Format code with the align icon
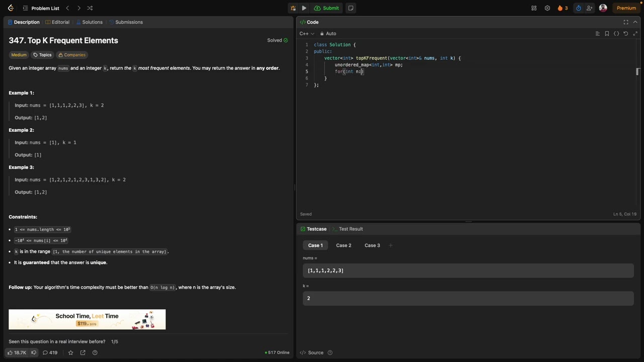 coord(598,34)
